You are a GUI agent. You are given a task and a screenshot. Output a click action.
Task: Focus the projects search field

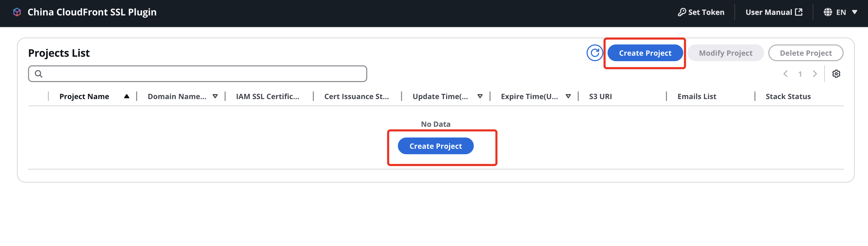pyautogui.click(x=197, y=74)
